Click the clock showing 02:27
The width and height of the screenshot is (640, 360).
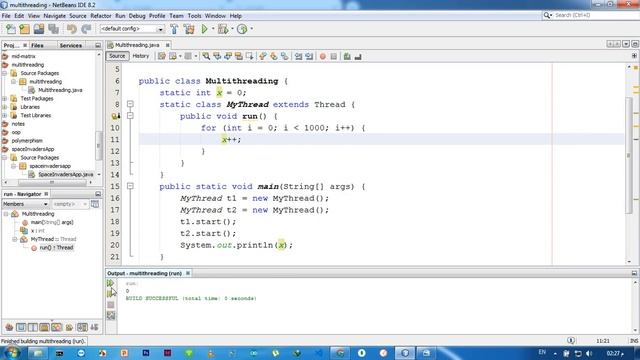(616, 353)
